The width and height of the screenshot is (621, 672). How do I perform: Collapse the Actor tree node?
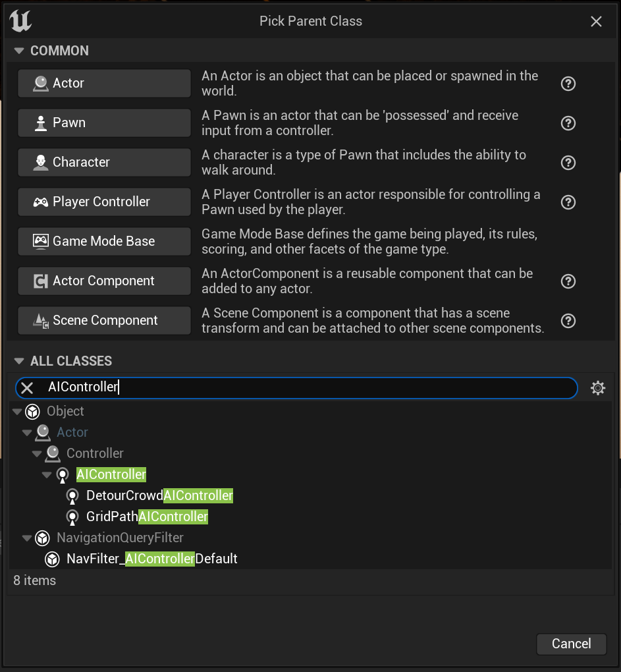(x=27, y=432)
